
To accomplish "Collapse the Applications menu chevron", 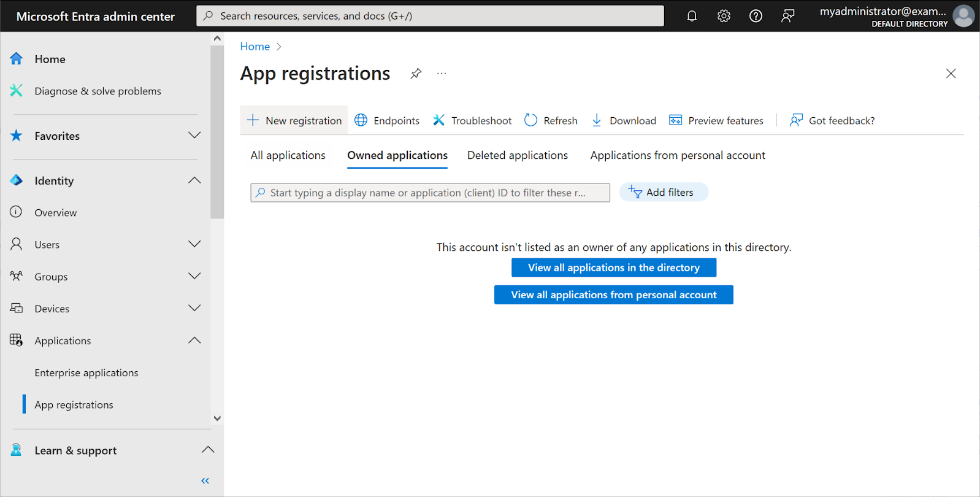I will point(194,340).
